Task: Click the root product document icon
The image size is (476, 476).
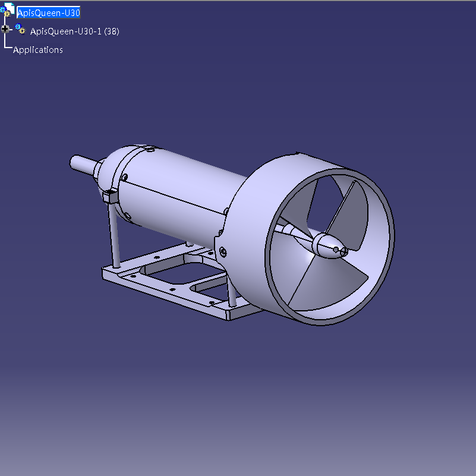Action: coord(7,11)
